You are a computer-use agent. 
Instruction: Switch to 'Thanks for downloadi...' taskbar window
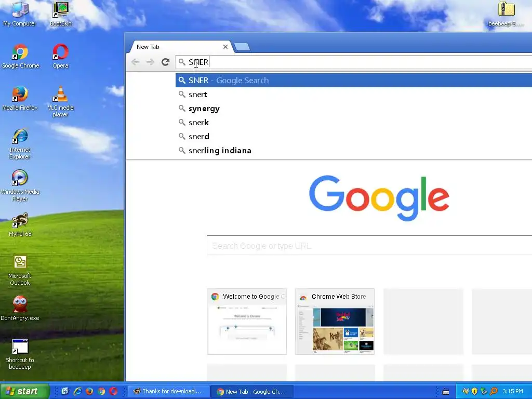click(x=168, y=391)
